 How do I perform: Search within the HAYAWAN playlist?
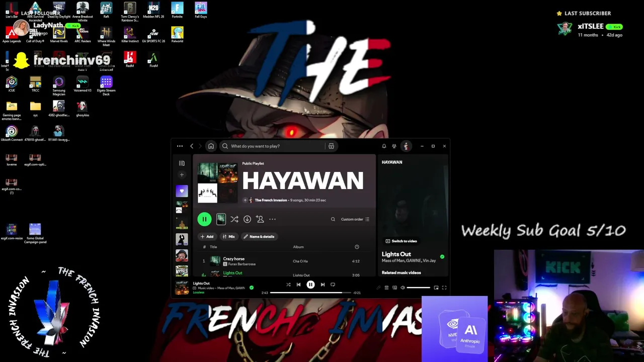pyautogui.click(x=333, y=219)
